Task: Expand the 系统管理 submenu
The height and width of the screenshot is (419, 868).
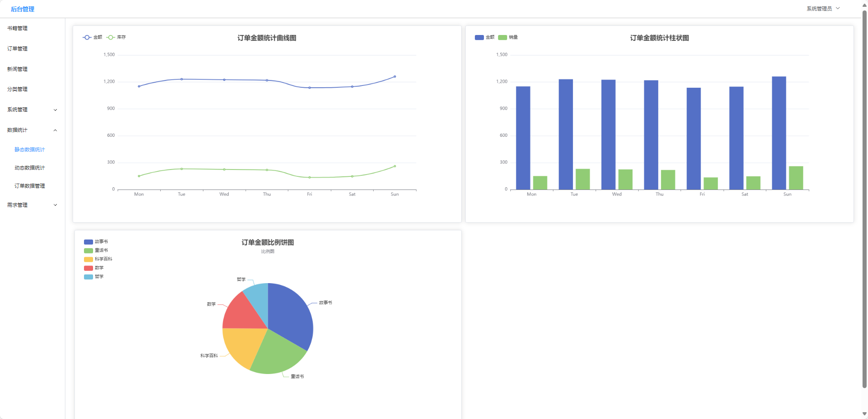Action: click(x=32, y=110)
